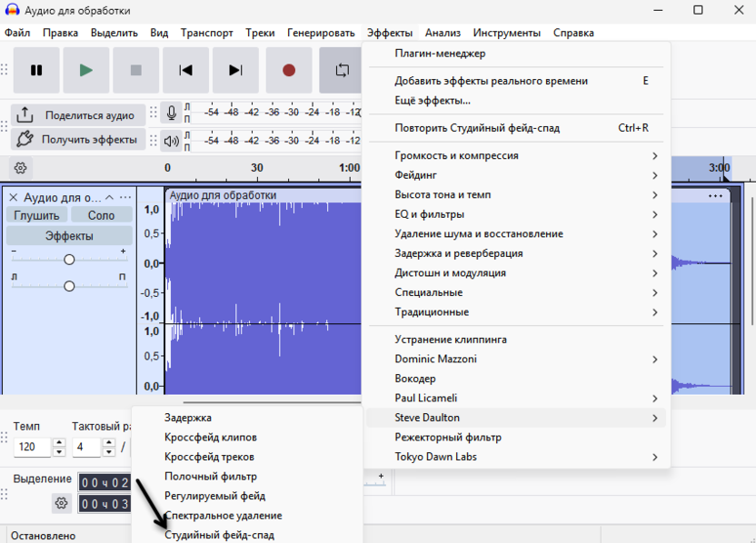This screenshot has width=756, height=543.
Task: Select Студийный фейд-спад from the submenu
Action: [219, 535]
